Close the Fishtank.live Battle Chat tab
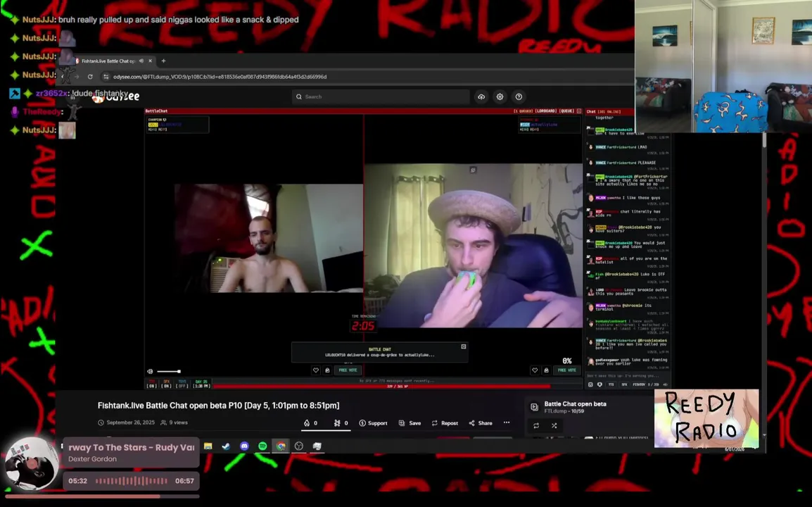The image size is (812, 507). coord(150,61)
